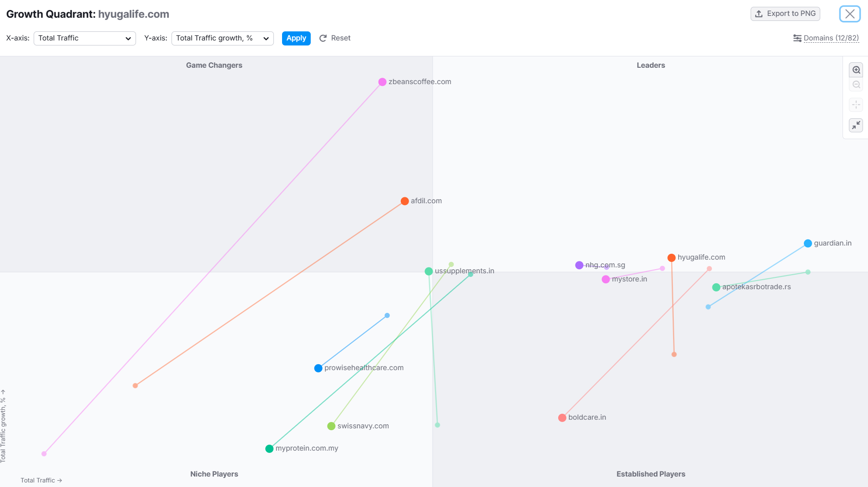Click the swissnavy.com data point
The width and height of the screenshot is (868, 487).
point(331,426)
